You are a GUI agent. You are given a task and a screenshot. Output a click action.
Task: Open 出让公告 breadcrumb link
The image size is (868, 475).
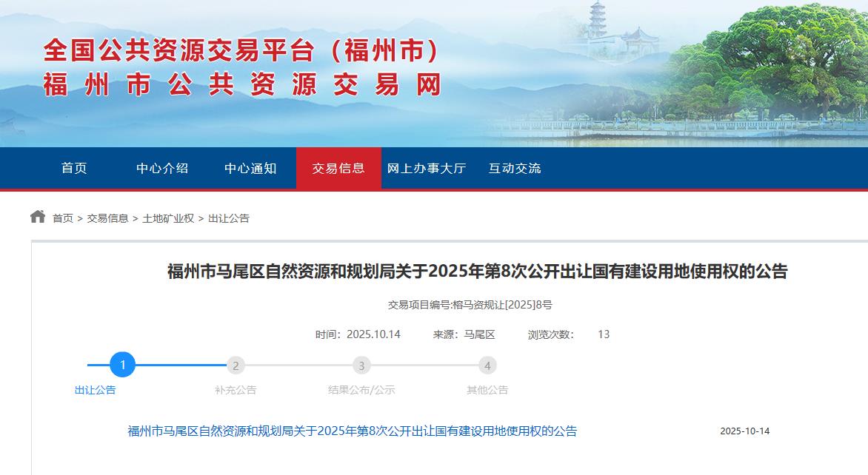pos(229,218)
